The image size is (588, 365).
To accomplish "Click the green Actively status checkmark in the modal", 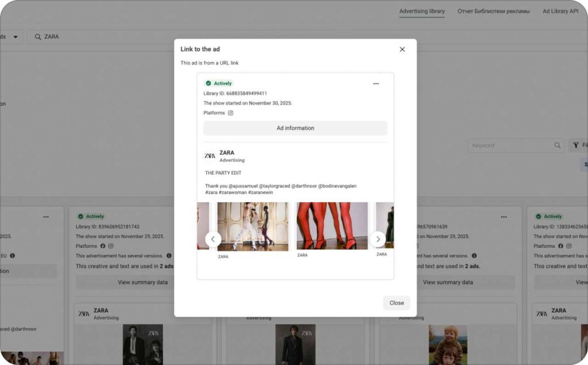I will [x=208, y=83].
